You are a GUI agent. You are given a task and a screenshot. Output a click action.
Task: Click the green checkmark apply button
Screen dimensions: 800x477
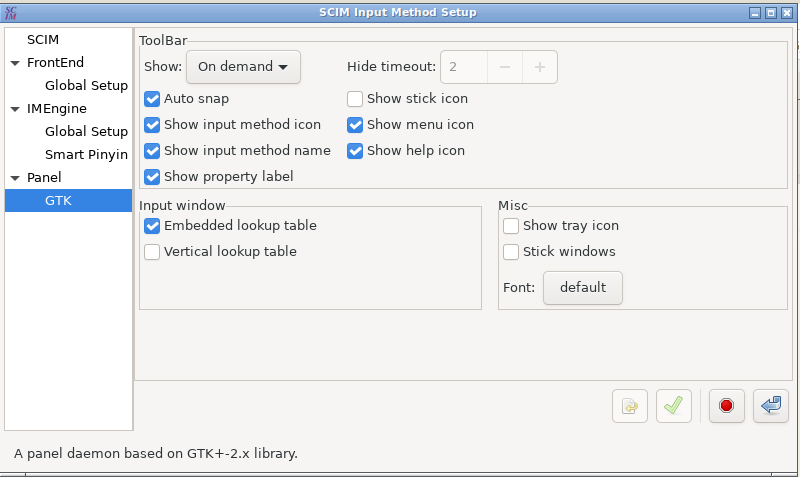tap(673, 406)
